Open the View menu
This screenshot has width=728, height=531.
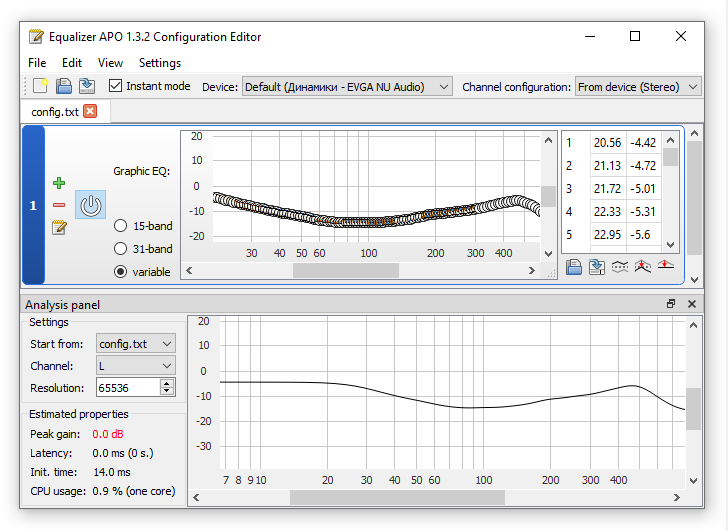pyautogui.click(x=110, y=63)
